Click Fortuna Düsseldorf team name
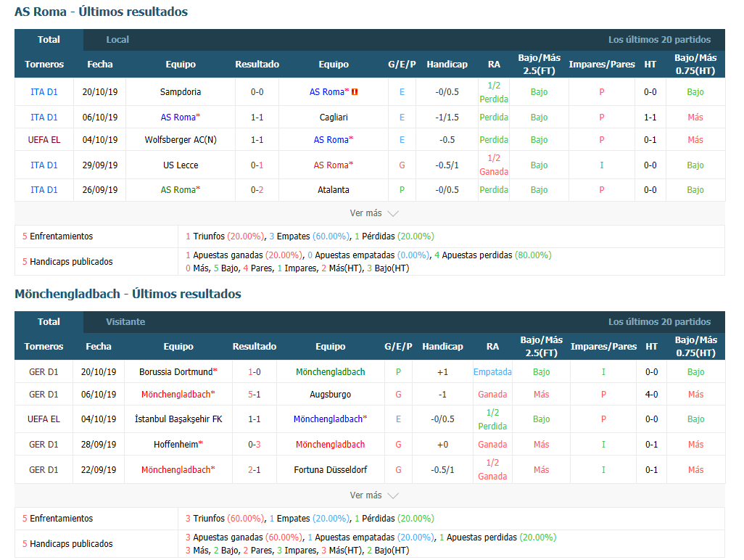744x560 pixels. coord(330,470)
